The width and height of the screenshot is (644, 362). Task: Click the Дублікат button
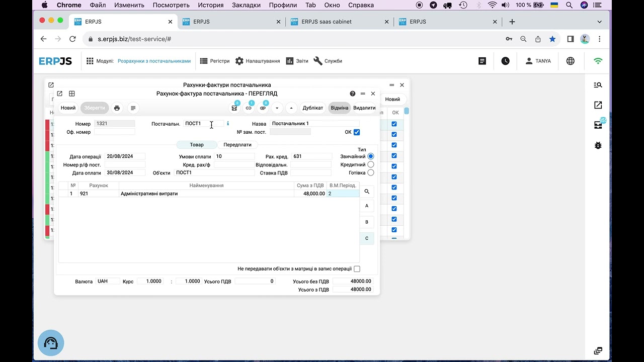pyautogui.click(x=313, y=108)
